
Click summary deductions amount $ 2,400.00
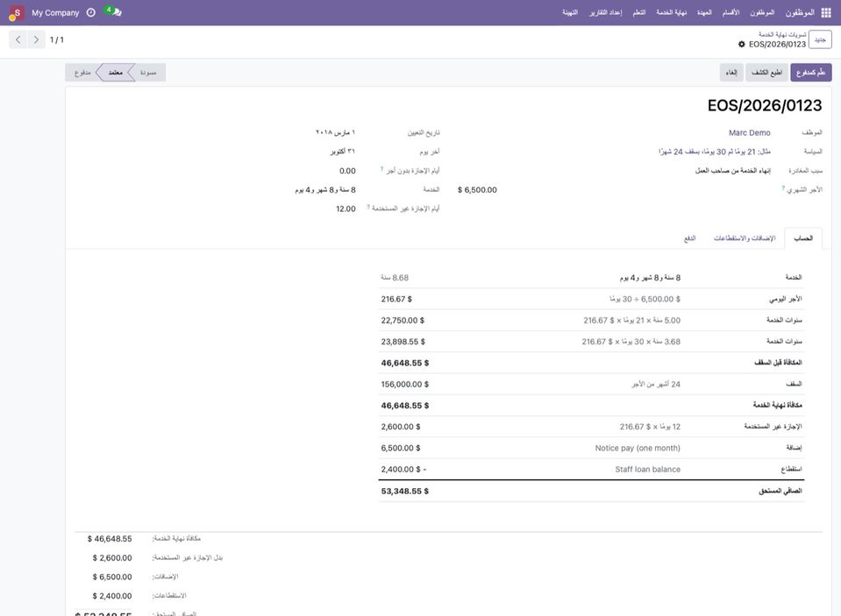point(112,596)
